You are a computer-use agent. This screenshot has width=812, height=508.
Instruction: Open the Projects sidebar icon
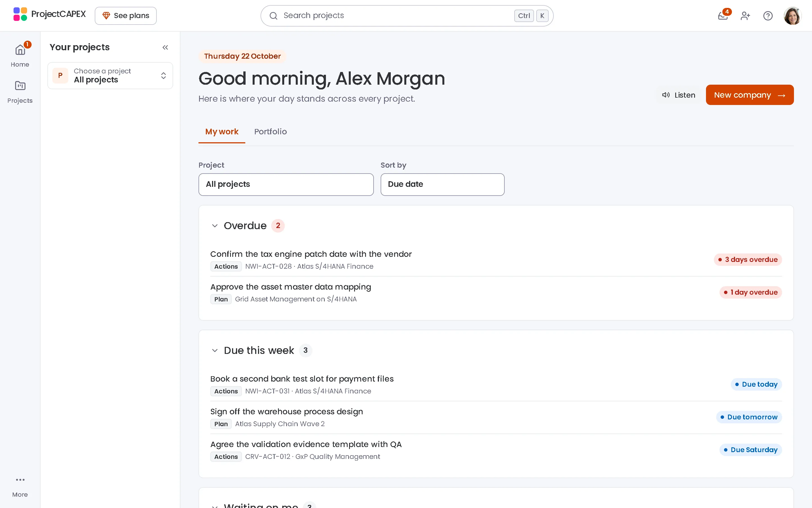click(20, 92)
